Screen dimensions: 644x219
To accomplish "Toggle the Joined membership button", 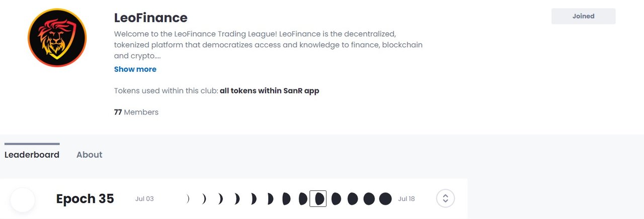I will pos(583,16).
